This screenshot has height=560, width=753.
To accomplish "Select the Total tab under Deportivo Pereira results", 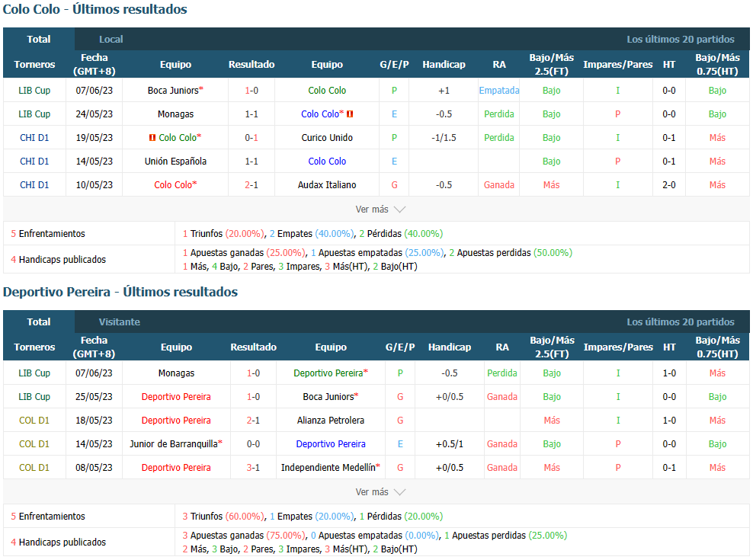I will coord(39,322).
